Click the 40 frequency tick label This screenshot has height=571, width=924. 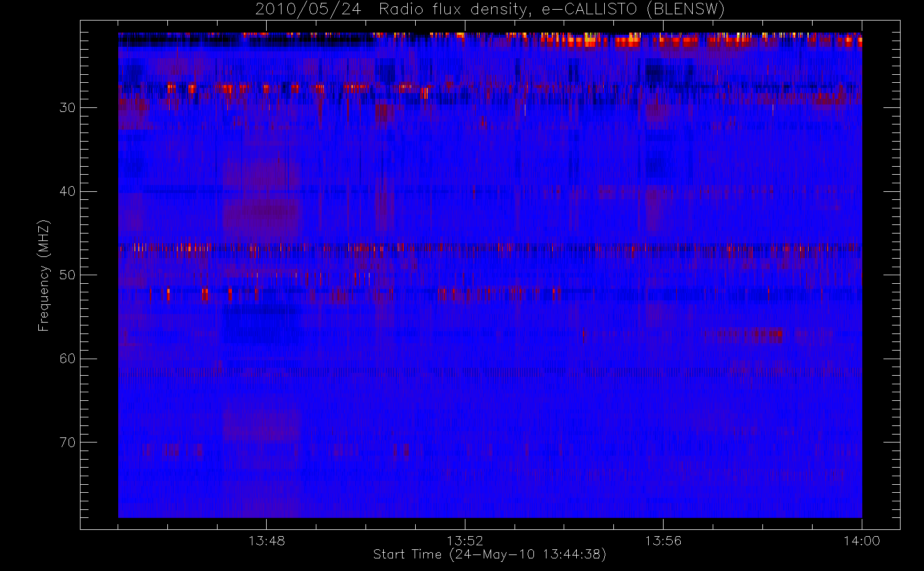67,191
